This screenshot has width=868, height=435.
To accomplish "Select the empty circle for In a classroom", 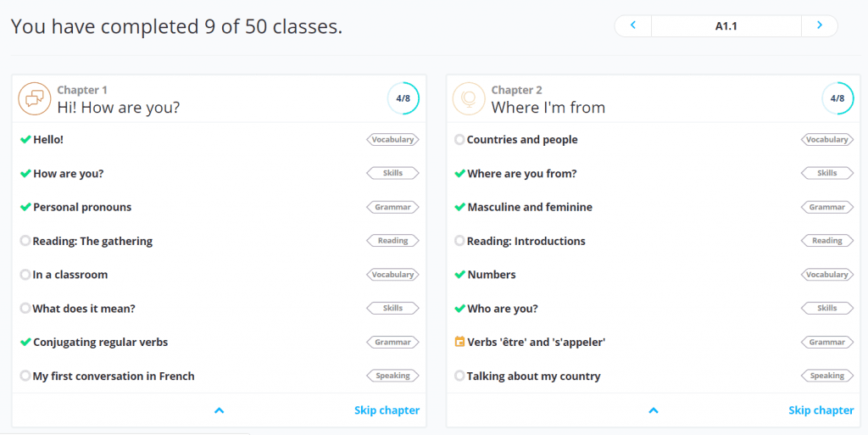I will tap(25, 275).
